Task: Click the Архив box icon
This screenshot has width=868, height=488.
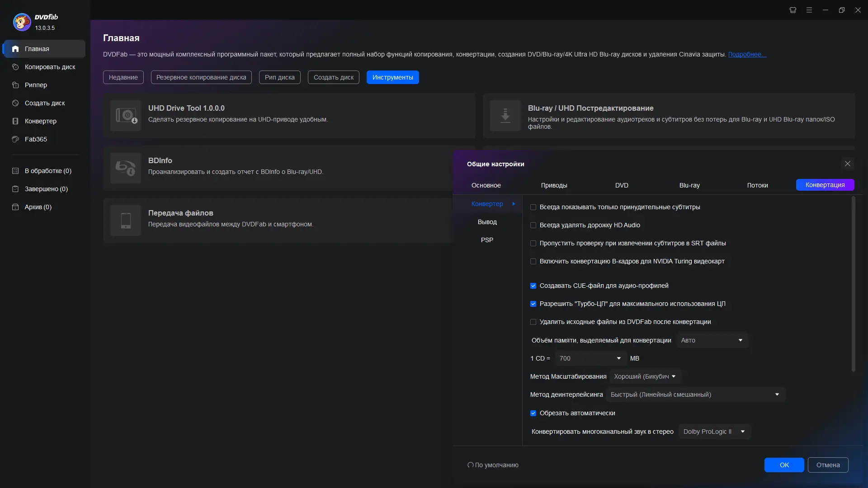Action: (x=15, y=207)
